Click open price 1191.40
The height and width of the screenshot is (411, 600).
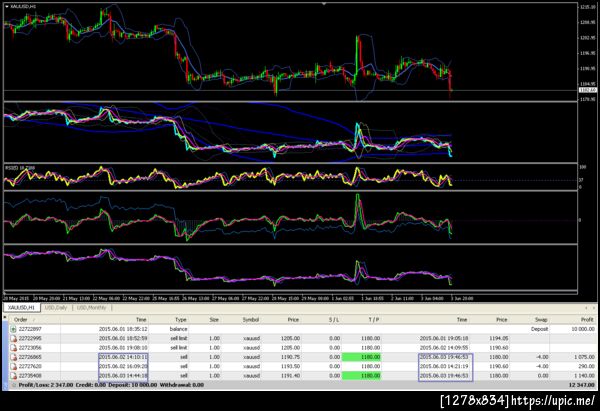click(290, 376)
